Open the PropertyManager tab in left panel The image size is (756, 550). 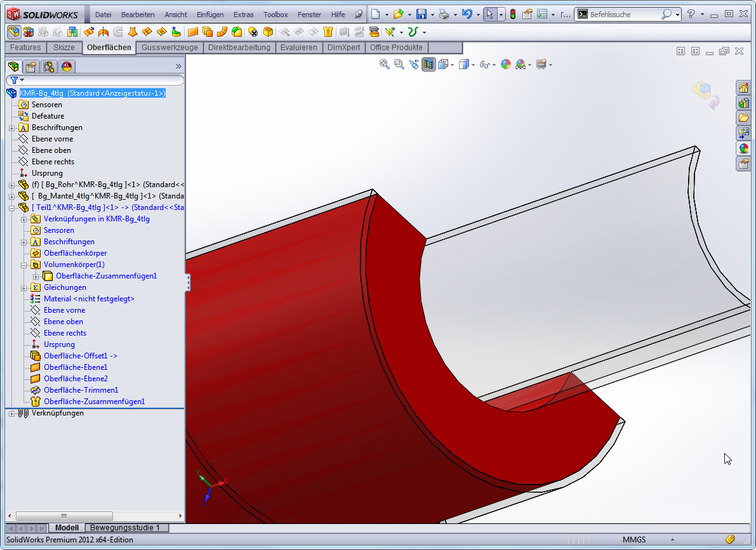pyautogui.click(x=30, y=67)
